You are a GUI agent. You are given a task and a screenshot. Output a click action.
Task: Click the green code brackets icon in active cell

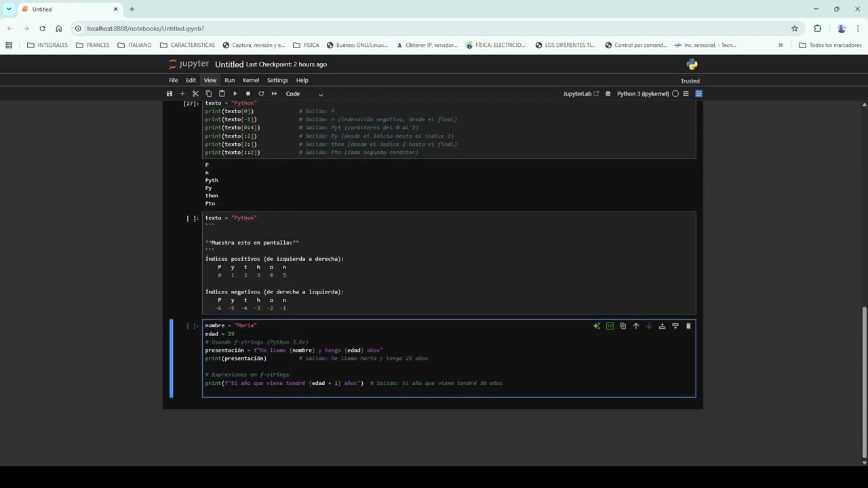tap(610, 326)
